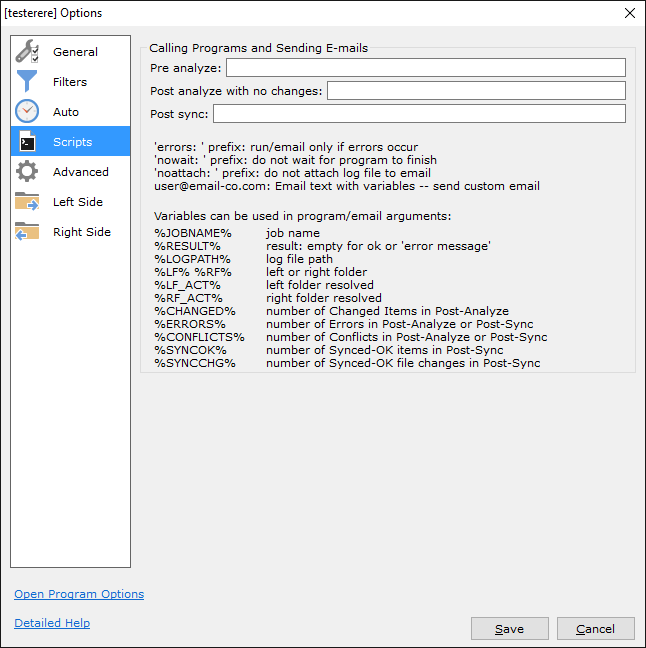The width and height of the screenshot is (646, 648).
Task: Click the wrench icon for General settings
Action: pyautogui.click(x=27, y=52)
